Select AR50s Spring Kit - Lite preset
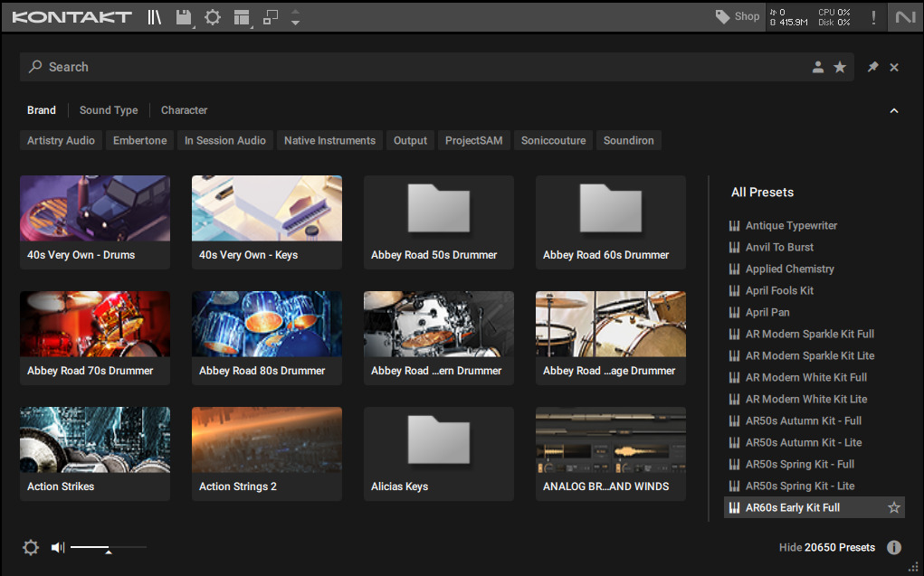Screen dimensions: 924x576 (814, 486)
